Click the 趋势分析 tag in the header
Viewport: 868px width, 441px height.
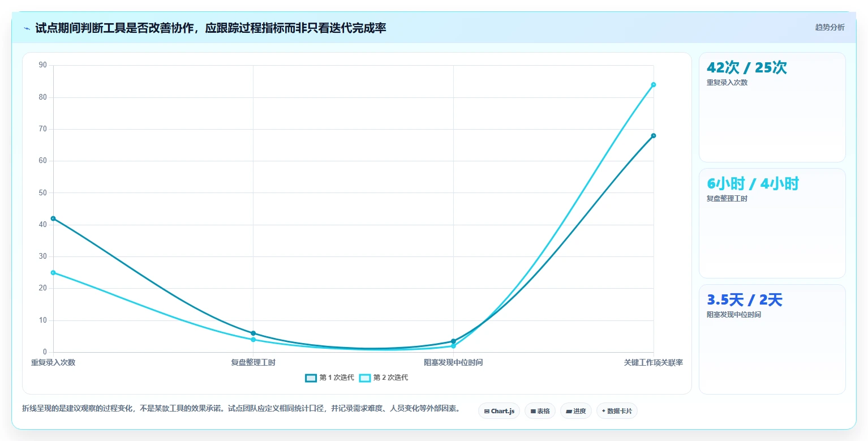pyautogui.click(x=830, y=27)
